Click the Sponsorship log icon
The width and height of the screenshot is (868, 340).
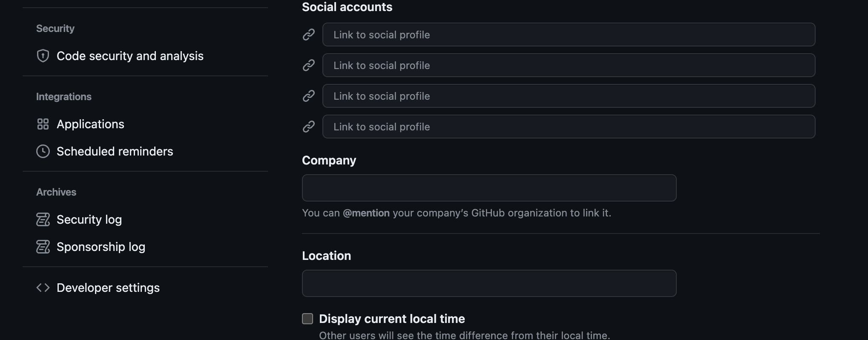point(43,247)
